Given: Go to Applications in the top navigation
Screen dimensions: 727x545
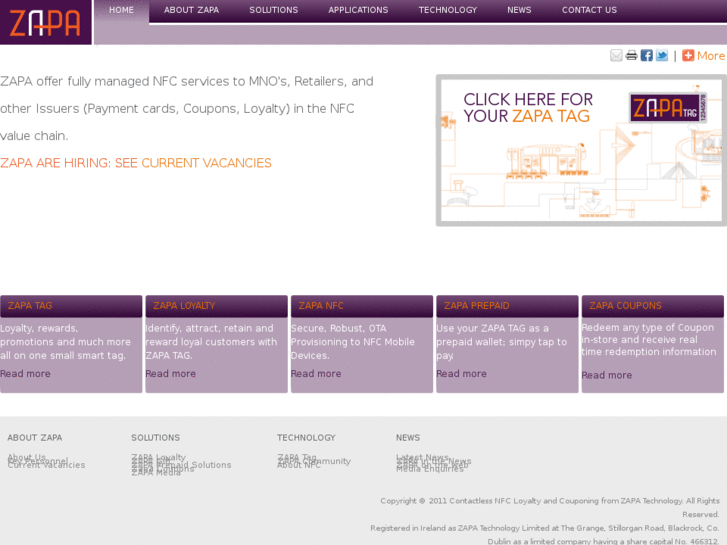Looking at the screenshot, I should click(x=358, y=10).
